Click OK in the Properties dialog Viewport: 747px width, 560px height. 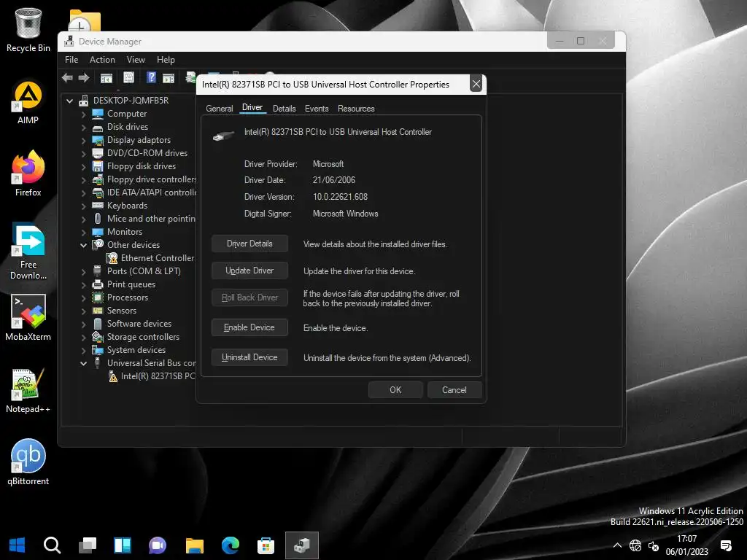tap(395, 390)
